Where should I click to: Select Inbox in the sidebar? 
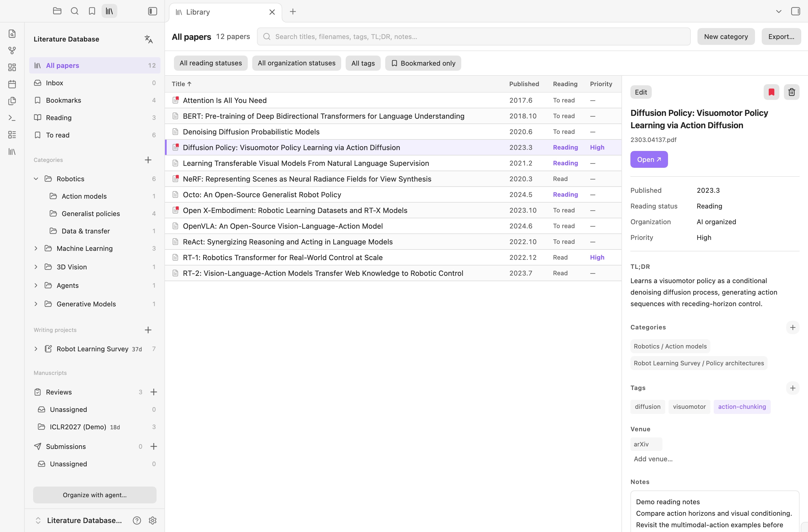coord(95,83)
